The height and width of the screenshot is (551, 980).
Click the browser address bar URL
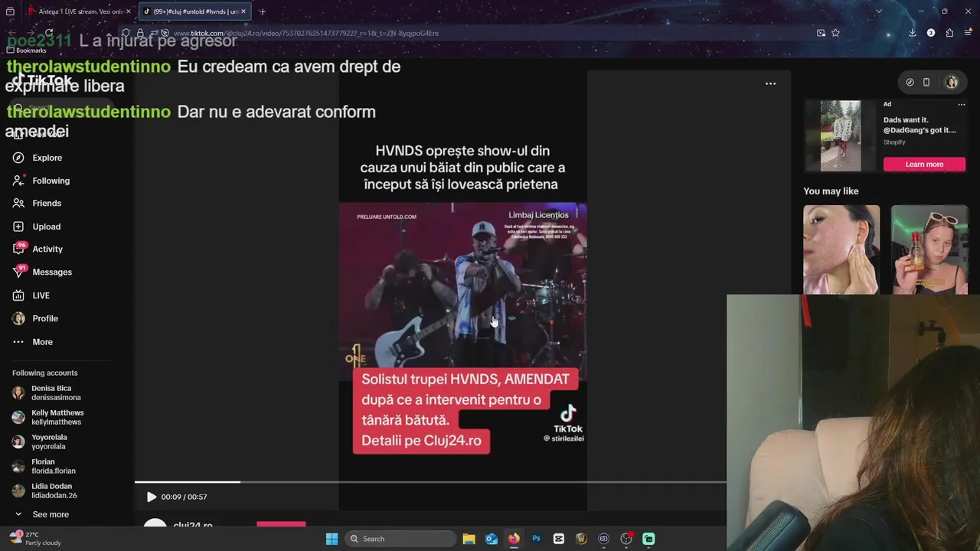(306, 33)
